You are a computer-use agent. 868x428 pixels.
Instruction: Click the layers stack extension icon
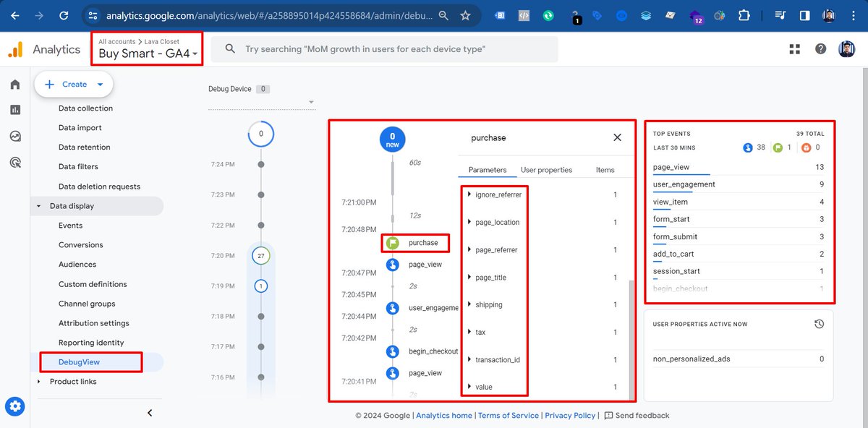pyautogui.click(x=646, y=15)
